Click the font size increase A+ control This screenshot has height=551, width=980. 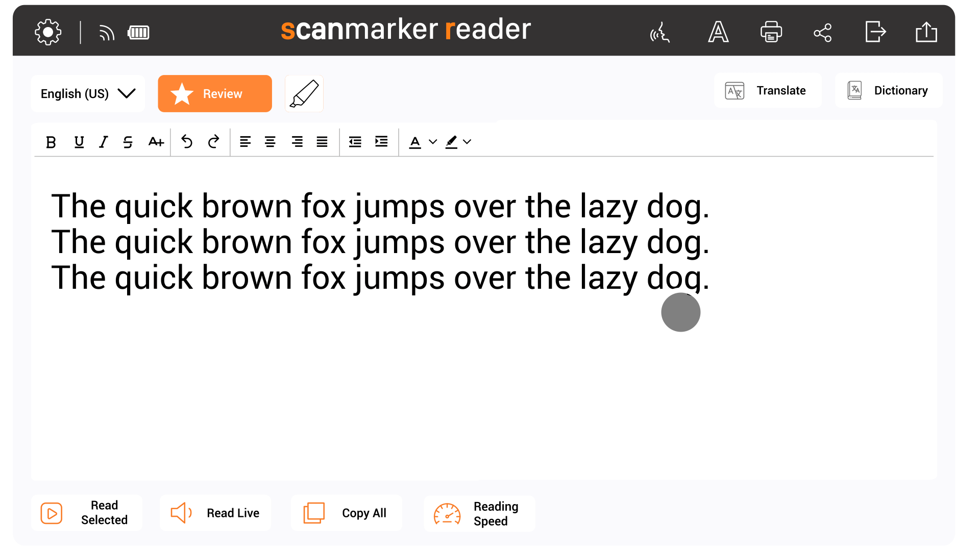point(156,141)
